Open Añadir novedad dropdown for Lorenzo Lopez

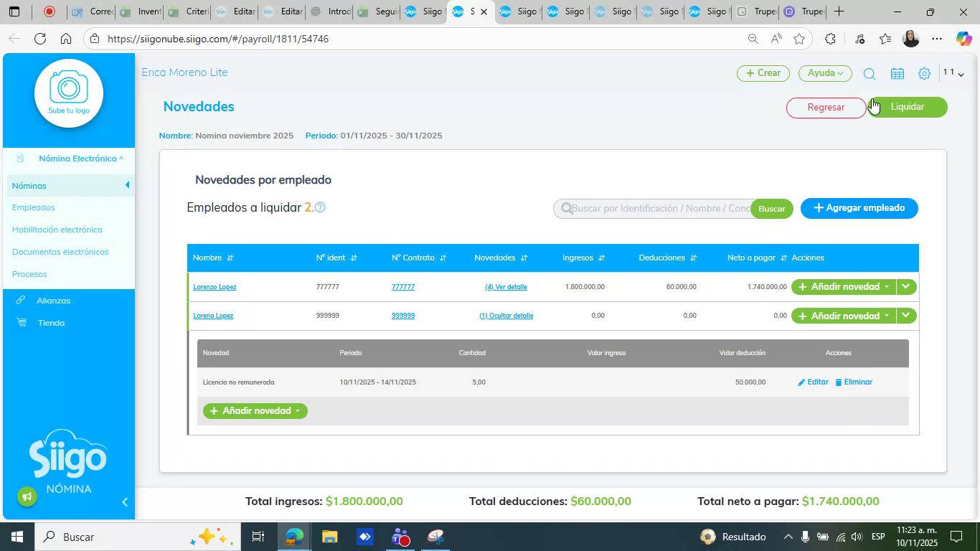tap(844, 287)
